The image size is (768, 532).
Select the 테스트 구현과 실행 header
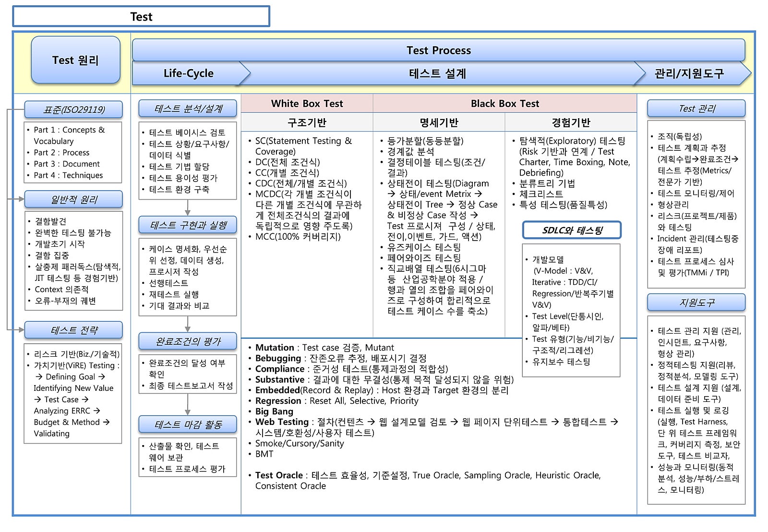pyautogui.click(x=188, y=225)
